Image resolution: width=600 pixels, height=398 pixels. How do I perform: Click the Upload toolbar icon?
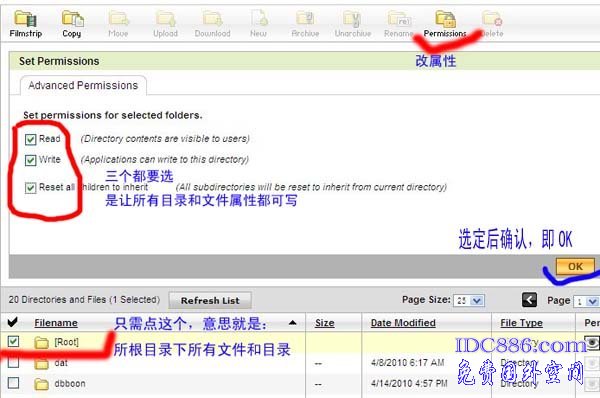click(x=165, y=24)
